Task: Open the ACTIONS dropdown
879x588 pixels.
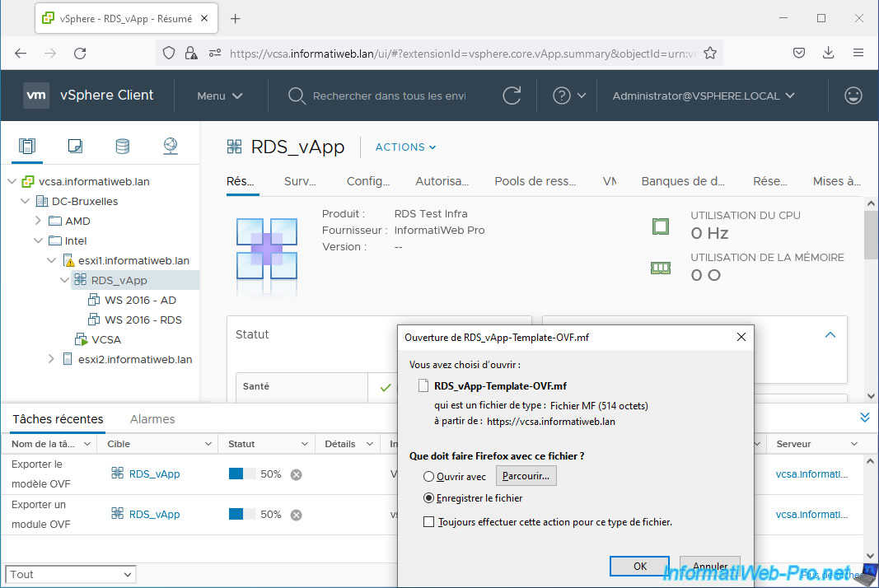Action: [405, 147]
